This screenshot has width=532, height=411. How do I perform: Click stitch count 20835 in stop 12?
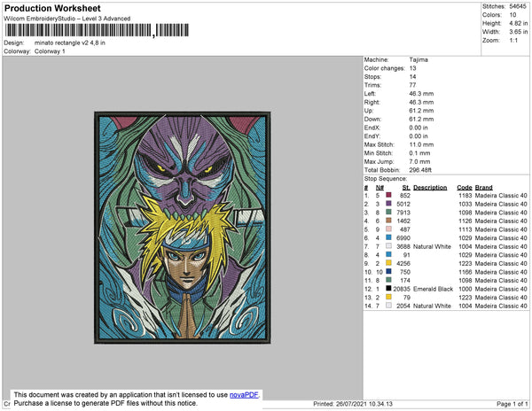coord(402,289)
